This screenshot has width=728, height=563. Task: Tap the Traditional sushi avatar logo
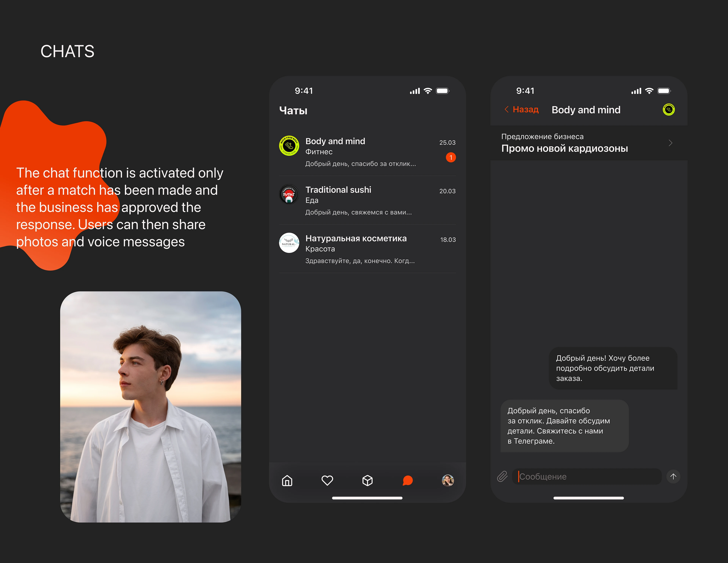[289, 194]
